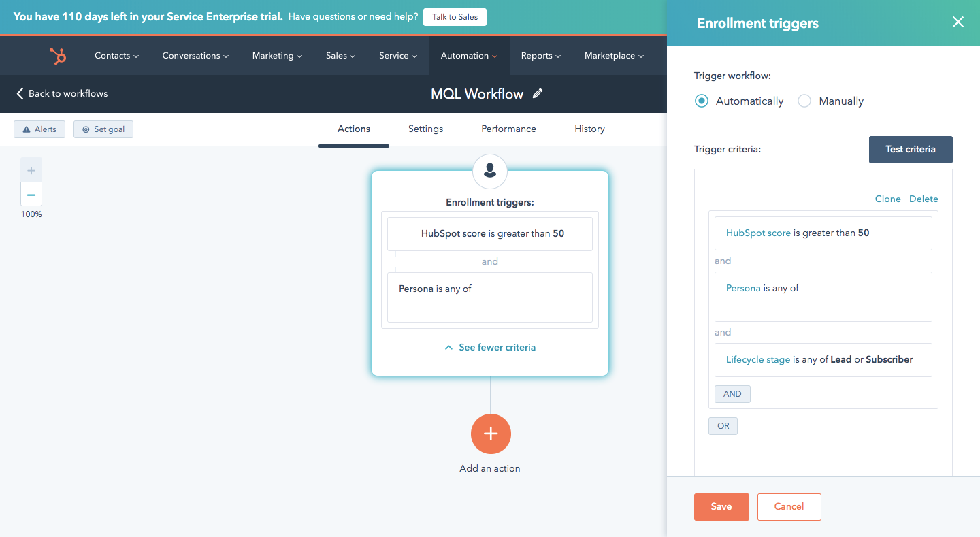
Task: Open the Marketplace dropdown menu
Action: tap(614, 56)
